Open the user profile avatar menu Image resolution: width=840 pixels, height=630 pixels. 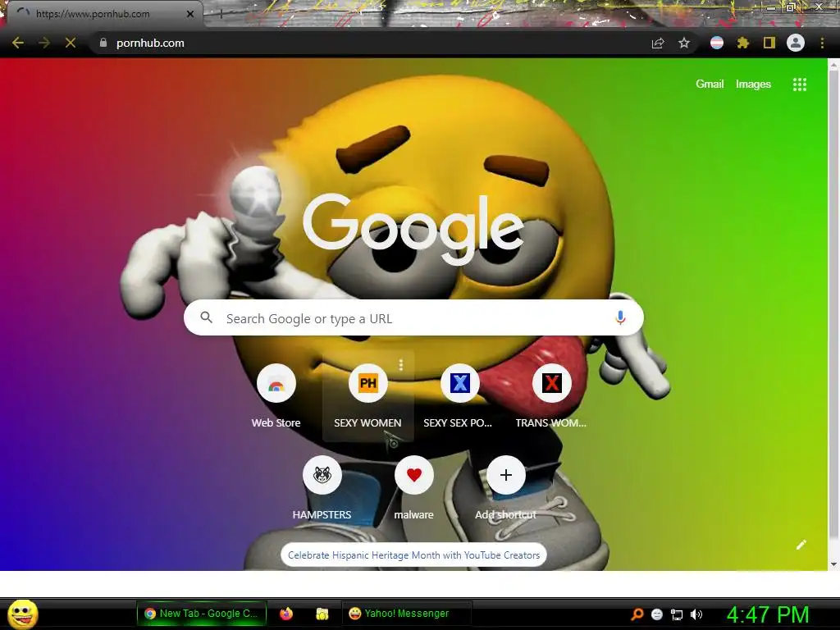click(x=796, y=43)
